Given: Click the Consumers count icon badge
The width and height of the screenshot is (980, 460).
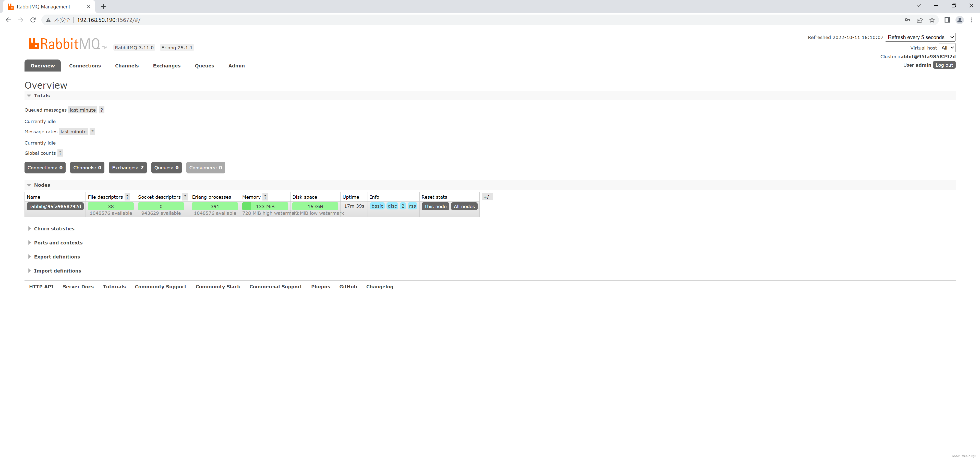Looking at the screenshot, I should coord(206,168).
